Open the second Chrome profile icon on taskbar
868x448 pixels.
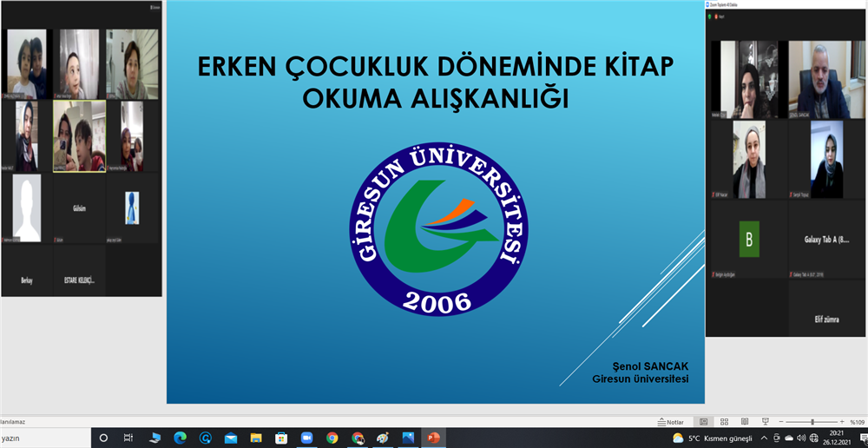pos(358,438)
